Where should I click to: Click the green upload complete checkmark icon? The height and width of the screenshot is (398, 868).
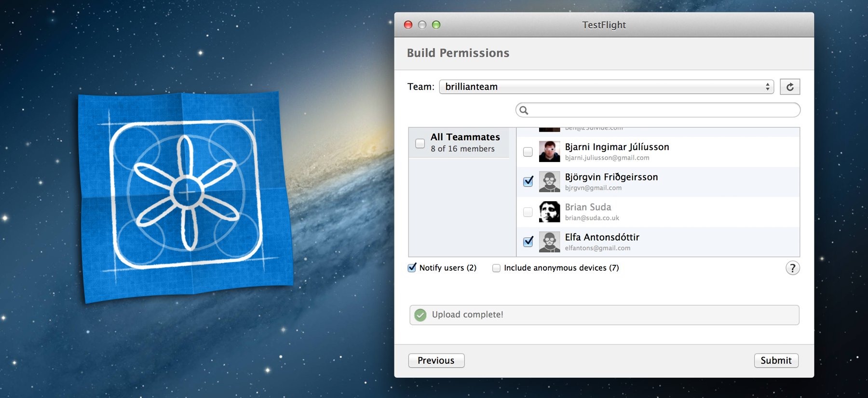pyautogui.click(x=420, y=315)
